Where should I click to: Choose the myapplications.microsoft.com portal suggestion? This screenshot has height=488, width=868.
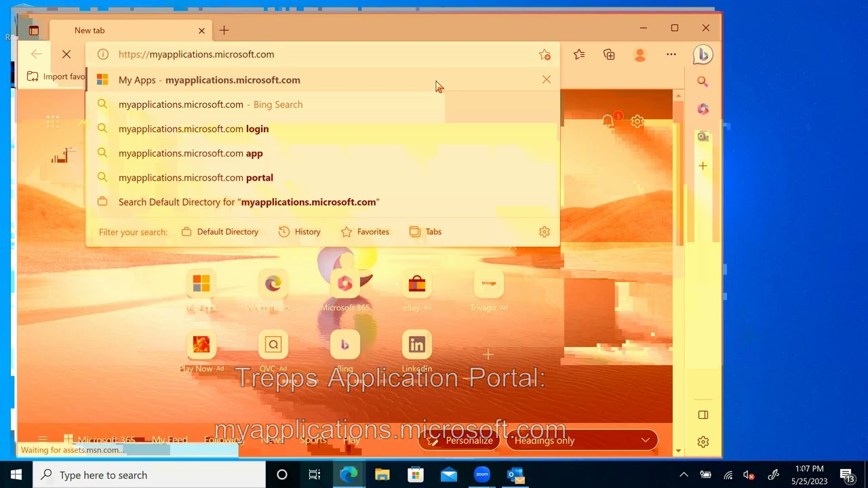tap(323, 178)
